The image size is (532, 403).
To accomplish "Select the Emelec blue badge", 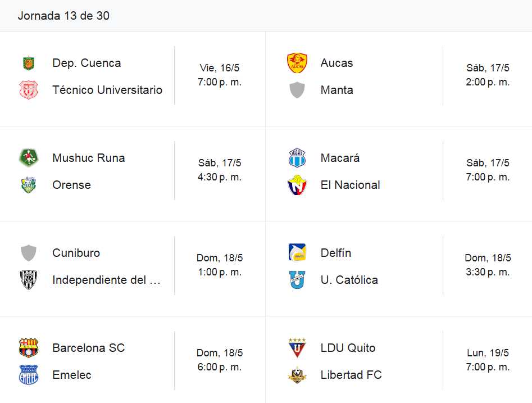I will 29,375.
